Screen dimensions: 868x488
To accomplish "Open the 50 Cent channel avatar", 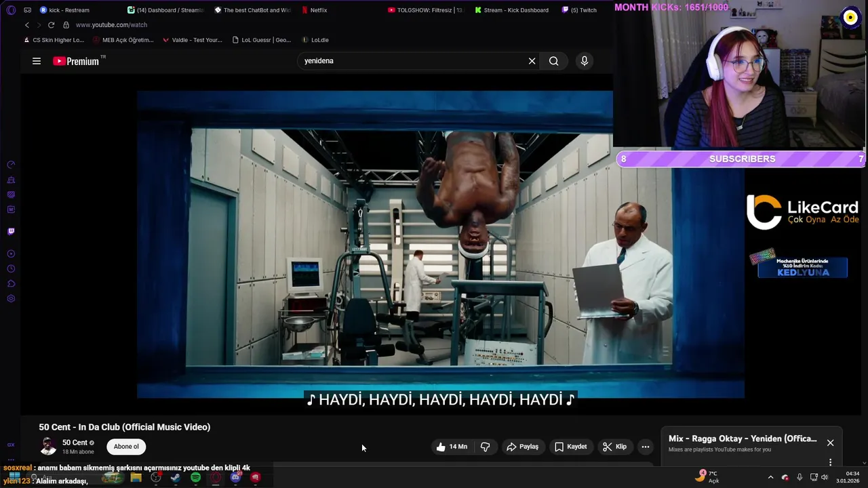I will [48, 447].
